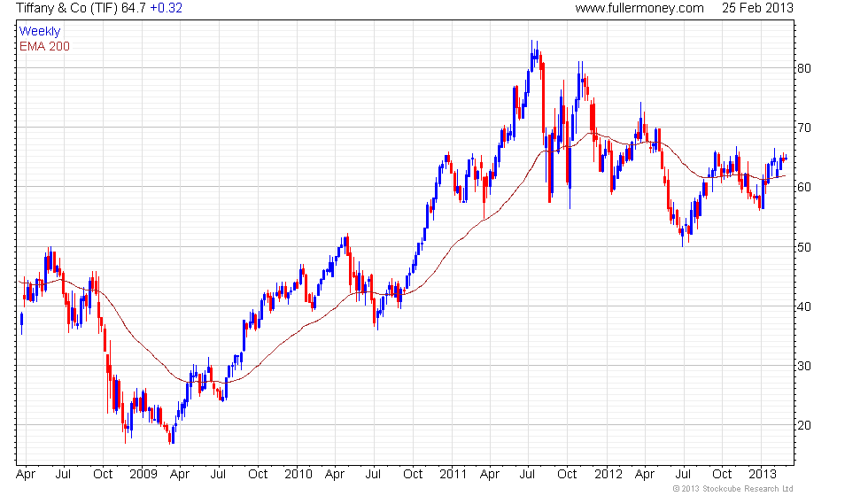
Task: Click the first 'Apr' label at axis start
Action: [26, 475]
